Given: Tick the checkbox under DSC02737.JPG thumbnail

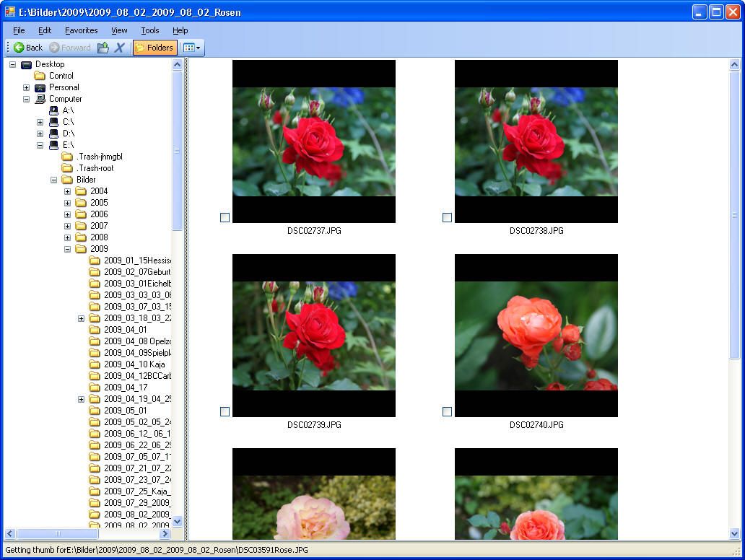Looking at the screenshot, I should tap(225, 216).
